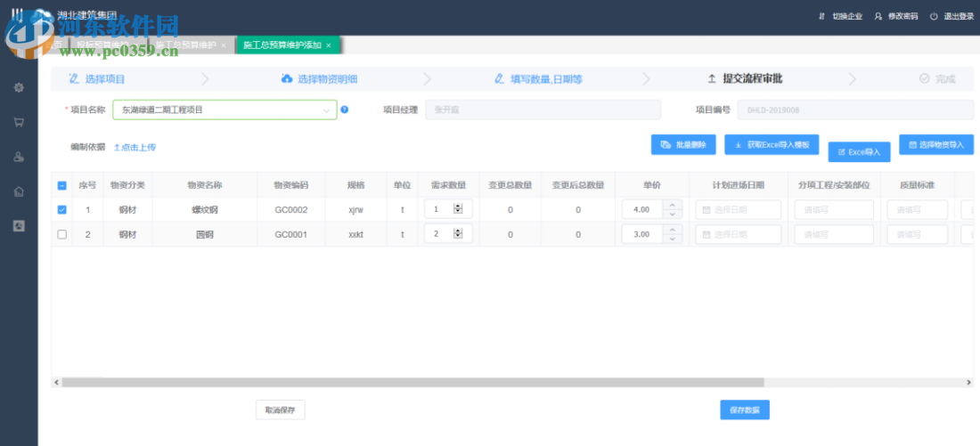
Task: Click 切换企业 in the top bar
Action: 847,16
